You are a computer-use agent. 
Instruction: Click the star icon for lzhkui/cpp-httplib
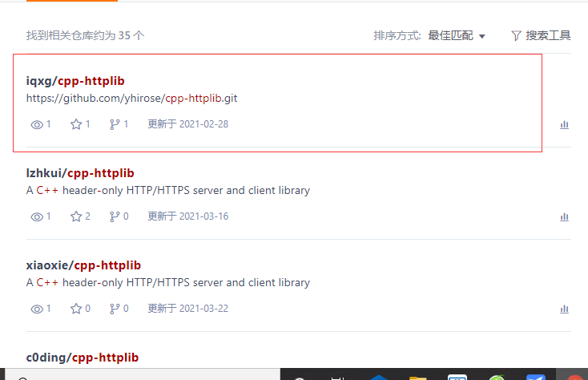(x=76, y=216)
